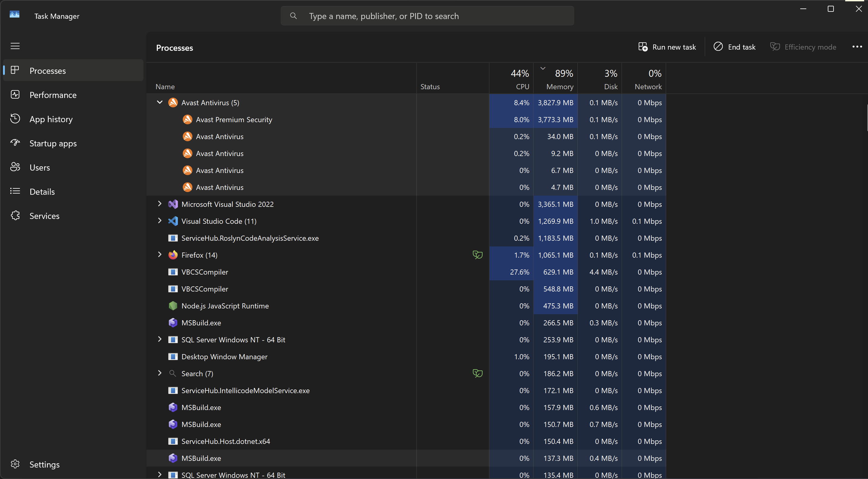Click the ServiceHub.Host.dotnet.x64 icon
The width and height of the screenshot is (868, 479).
click(173, 441)
